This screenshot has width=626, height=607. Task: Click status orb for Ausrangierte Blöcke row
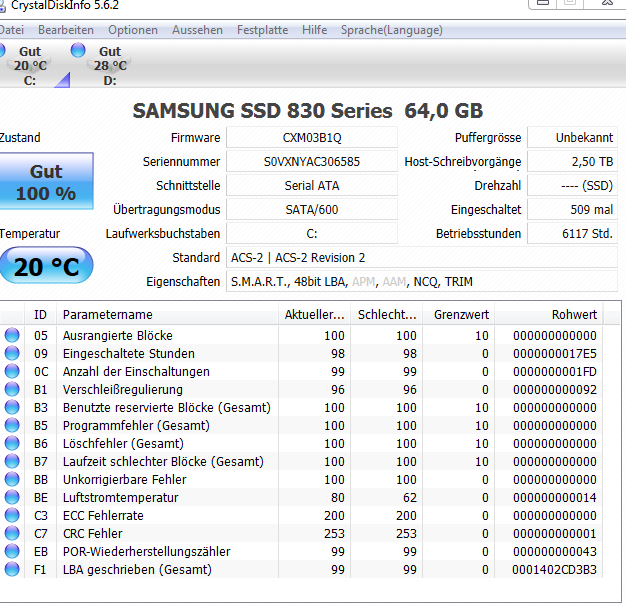12,335
